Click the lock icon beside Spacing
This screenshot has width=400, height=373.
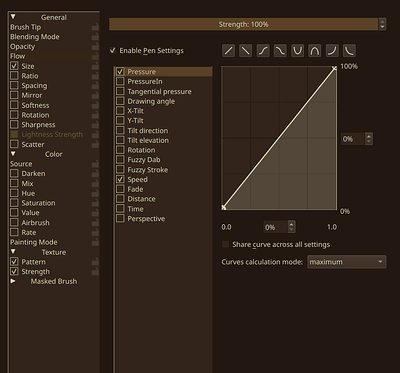click(x=95, y=85)
